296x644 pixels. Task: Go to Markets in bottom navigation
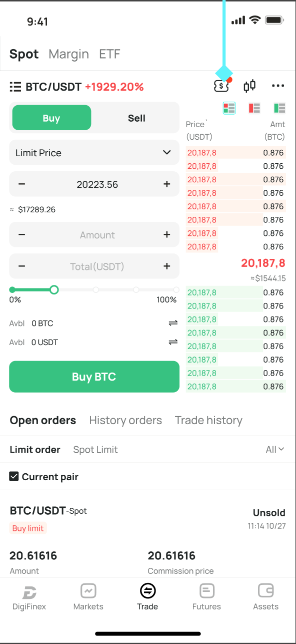pos(88,597)
